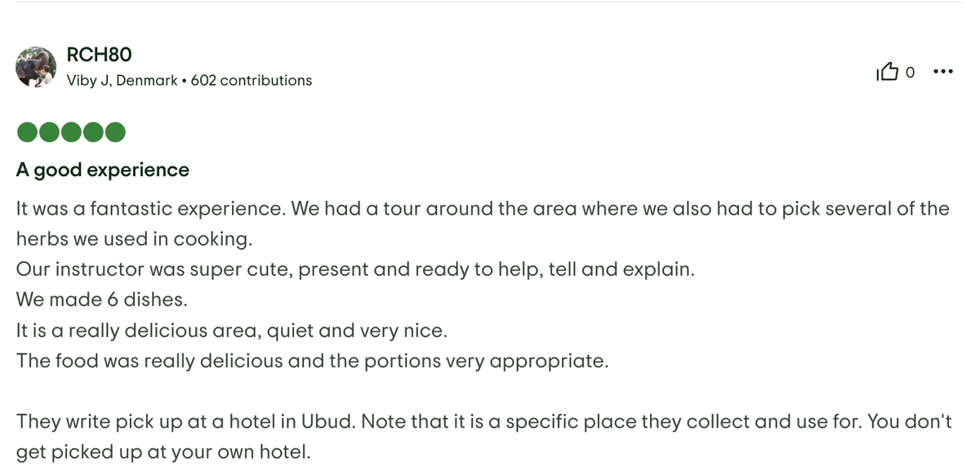
Task: Click the first green rating bubble
Action: [x=26, y=131]
